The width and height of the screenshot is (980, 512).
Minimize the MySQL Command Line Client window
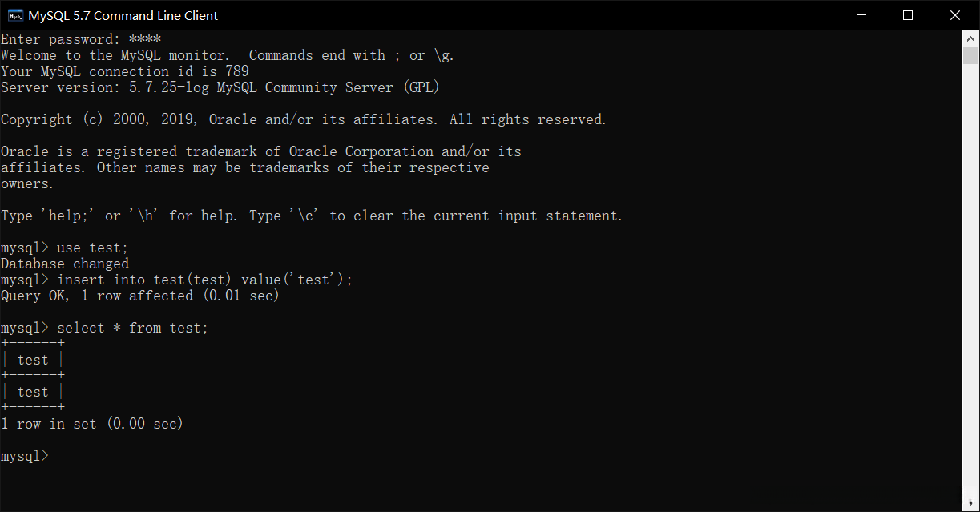coord(861,15)
